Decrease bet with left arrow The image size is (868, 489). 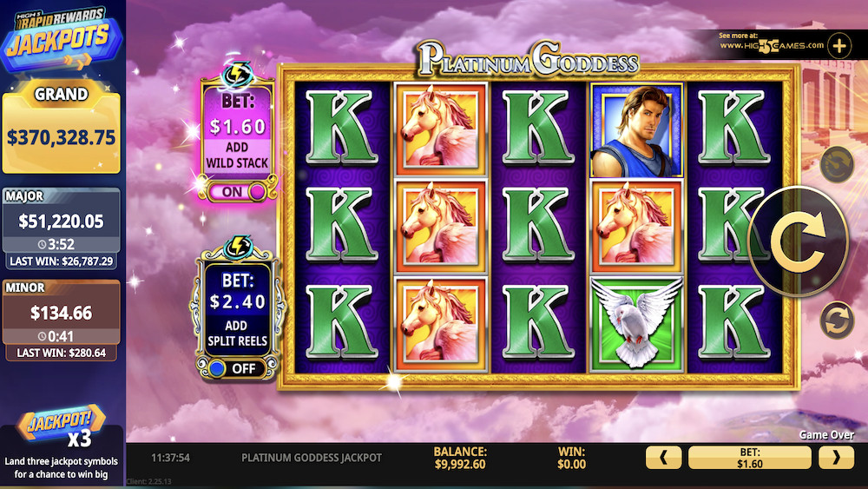(663, 458)
